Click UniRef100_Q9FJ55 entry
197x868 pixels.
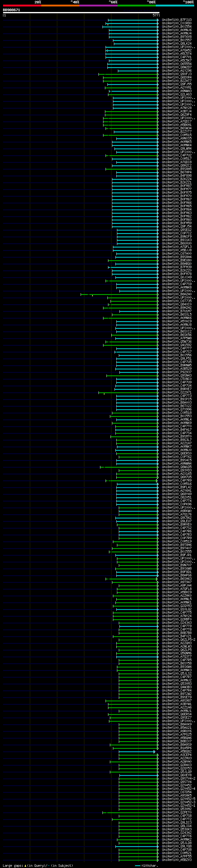[x=177, y=84]
